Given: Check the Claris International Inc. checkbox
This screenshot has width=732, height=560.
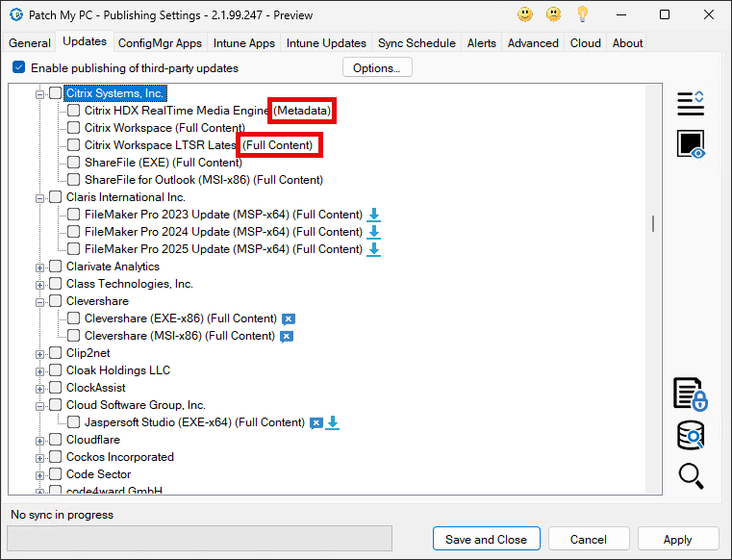Looking at the screenshot, I should pos(56,196).
